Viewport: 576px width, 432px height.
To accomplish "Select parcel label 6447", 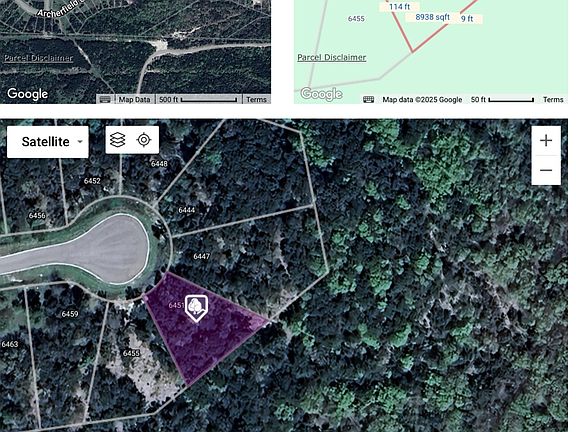I will pos(202,256).
